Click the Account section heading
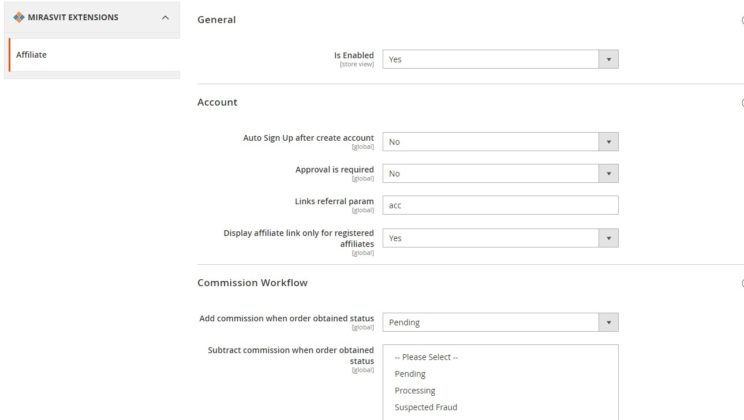The height and width of the screenshot is (420, 744). 217,102
